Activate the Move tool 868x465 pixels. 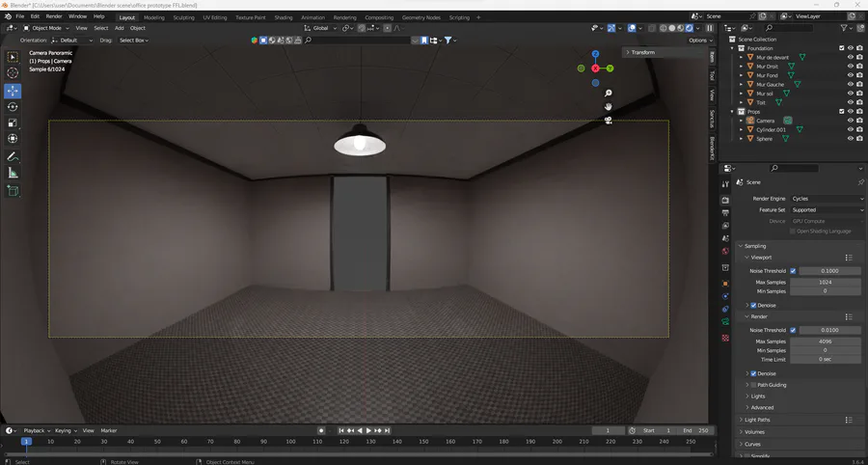pyautogui.click(x=13, y=91)
